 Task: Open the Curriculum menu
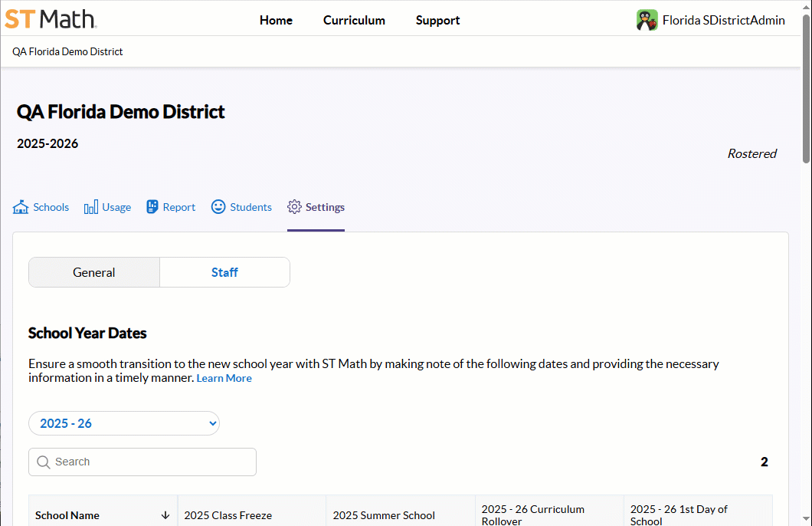point(354,21)
